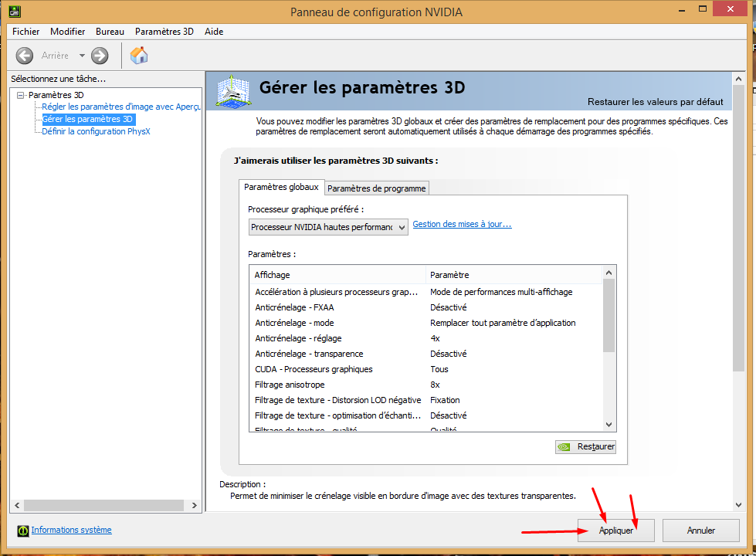Open the Processeur graphique préféré dropdown
The width and height of the screenshot is (756, 556).
[328, 227]
